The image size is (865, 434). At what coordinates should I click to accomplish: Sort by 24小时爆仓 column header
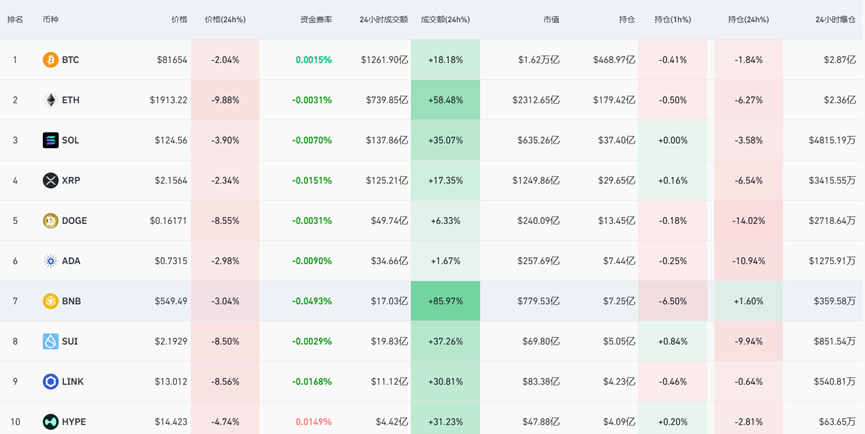pos(836,19)
